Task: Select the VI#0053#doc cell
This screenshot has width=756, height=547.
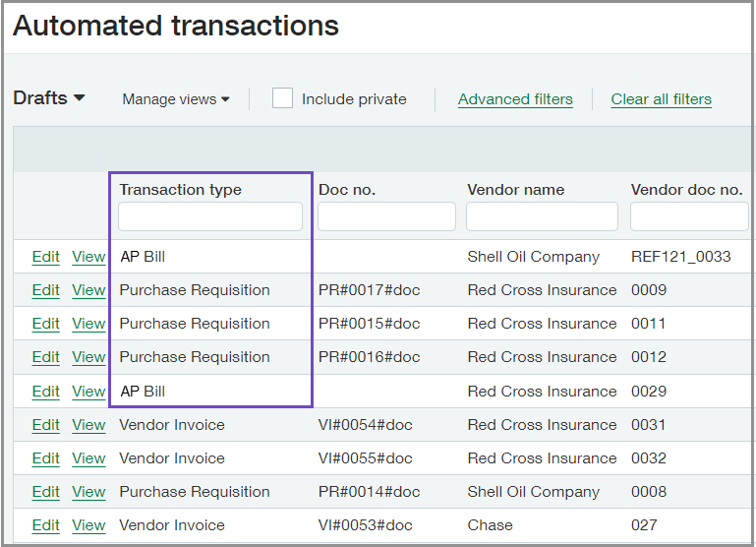Action: (365, 524)
